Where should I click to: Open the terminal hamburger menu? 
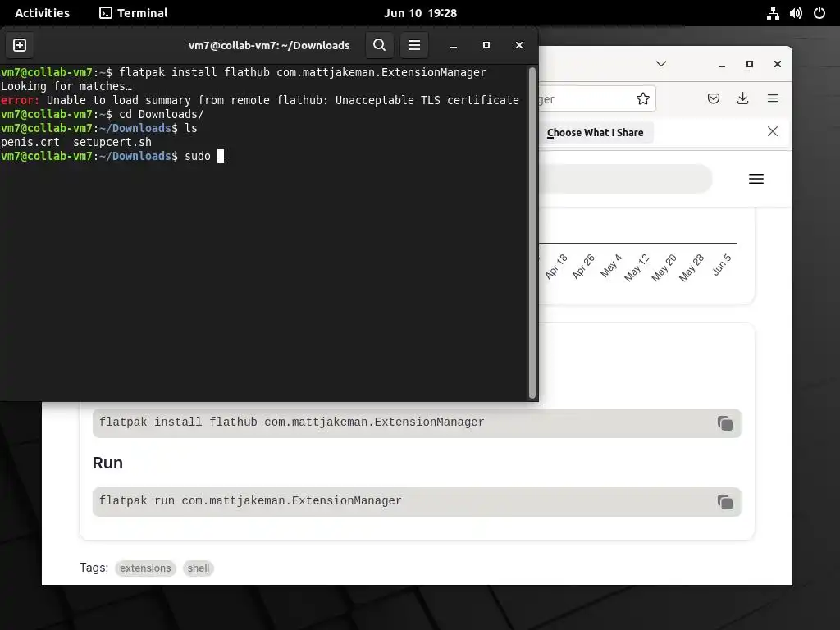click(414, 45)
